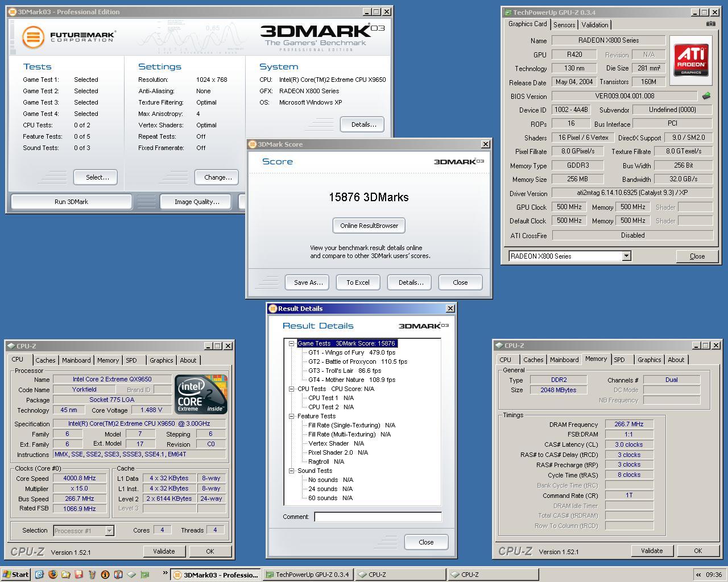
Task: Click the orange Futuremark logo icon
Action: click(33, 37)
